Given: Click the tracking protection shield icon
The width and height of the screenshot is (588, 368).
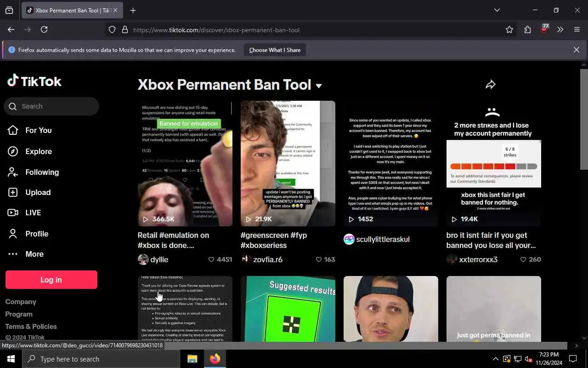Looking at the screenshot, I should pyautogui.click(x=112, y=30).
